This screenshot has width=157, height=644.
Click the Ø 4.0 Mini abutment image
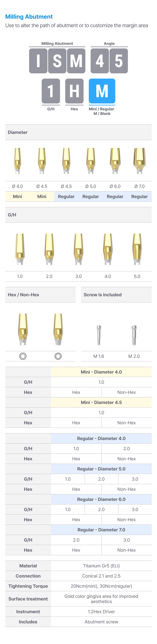[x=17, y=161]
